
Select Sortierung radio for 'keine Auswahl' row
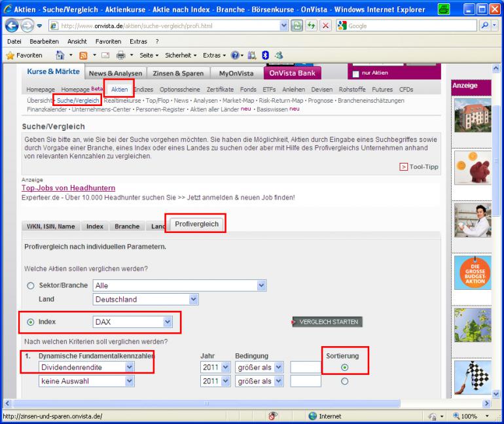click(x=344, y=381)
